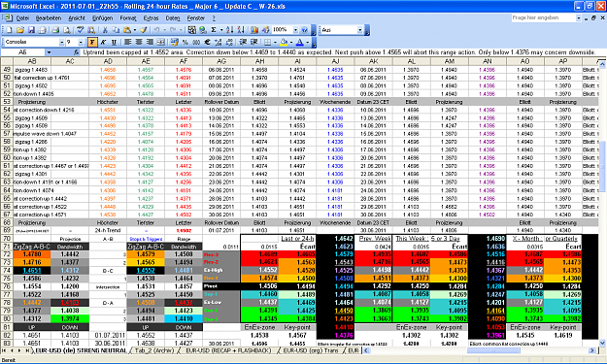Open the font size 9 dropdown
This screenshot has width=607, height=364.
tap(81, 42)
